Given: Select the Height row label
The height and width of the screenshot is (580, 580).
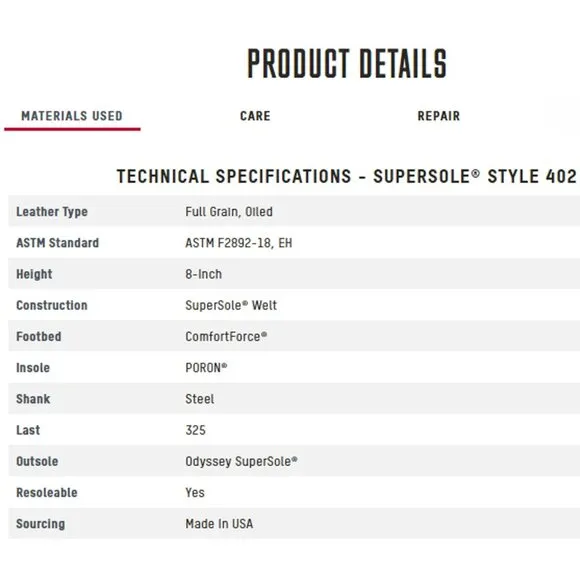Looking at the screenshot, I should (34, 274).
